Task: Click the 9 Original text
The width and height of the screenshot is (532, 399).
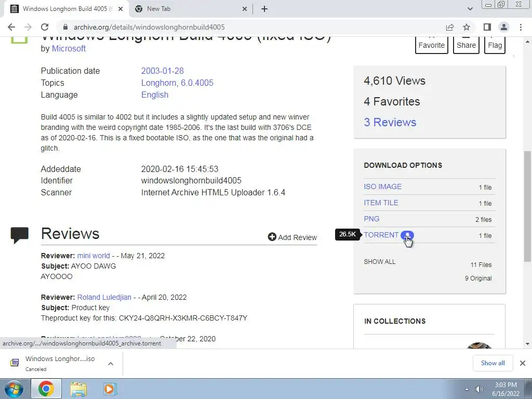Action: (478, 278)
